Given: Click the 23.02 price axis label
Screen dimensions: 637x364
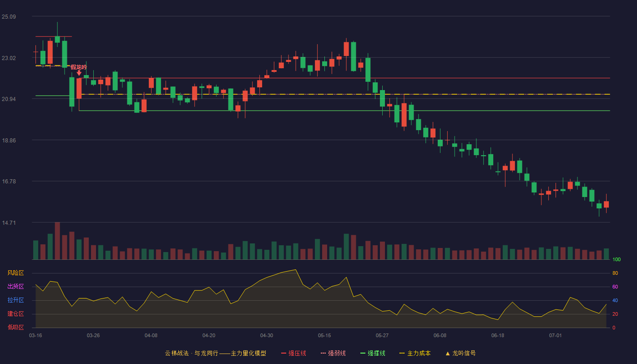Looking at the screenshot, I should [x=9, y=58].
